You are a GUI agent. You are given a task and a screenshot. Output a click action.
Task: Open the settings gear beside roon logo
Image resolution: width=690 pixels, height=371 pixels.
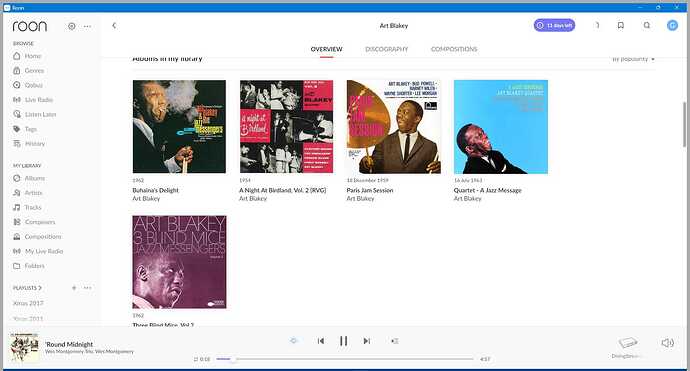pos(71,26)
